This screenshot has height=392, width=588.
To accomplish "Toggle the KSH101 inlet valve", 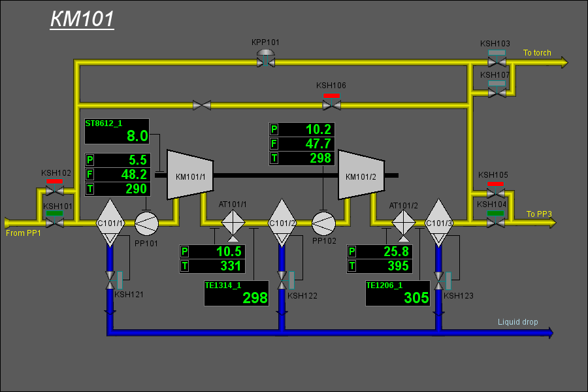I will tap(55, 223).
